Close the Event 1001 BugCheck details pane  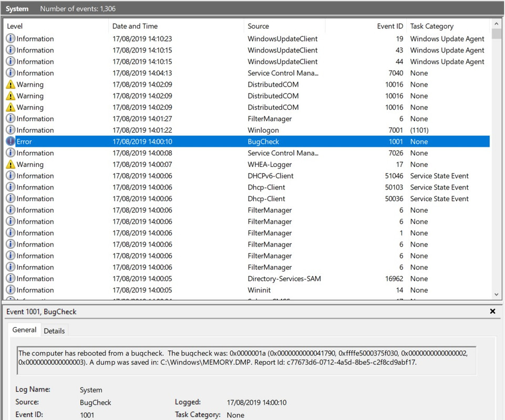(492, 311)
